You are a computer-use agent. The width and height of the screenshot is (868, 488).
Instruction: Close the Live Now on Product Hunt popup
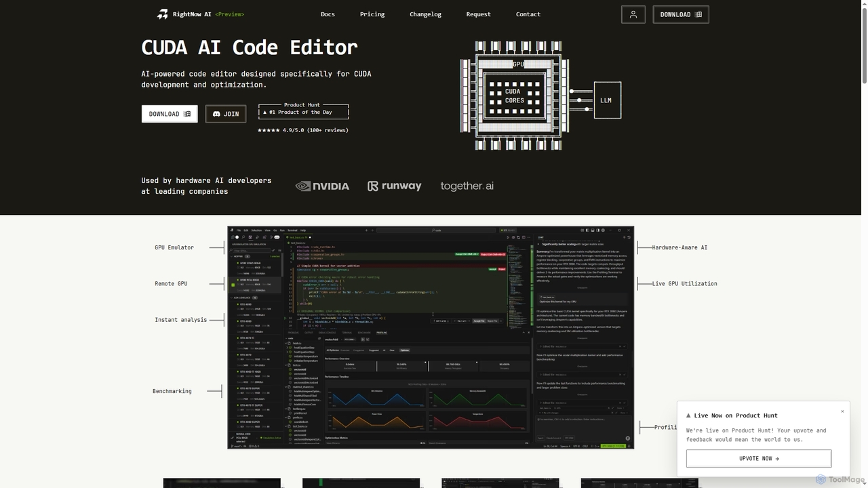[843, 411]
